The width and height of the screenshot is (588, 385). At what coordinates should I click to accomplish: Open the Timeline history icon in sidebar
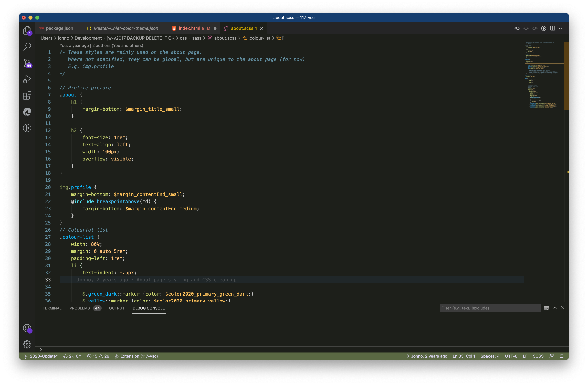click(27, 128)
